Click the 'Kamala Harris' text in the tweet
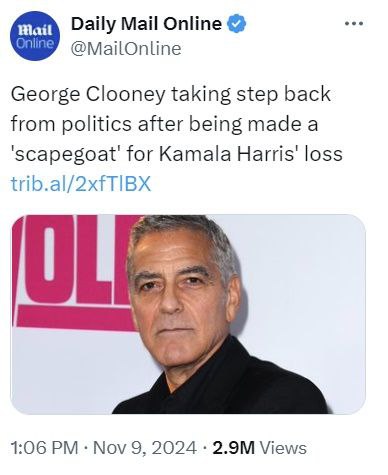 [228, 154]
